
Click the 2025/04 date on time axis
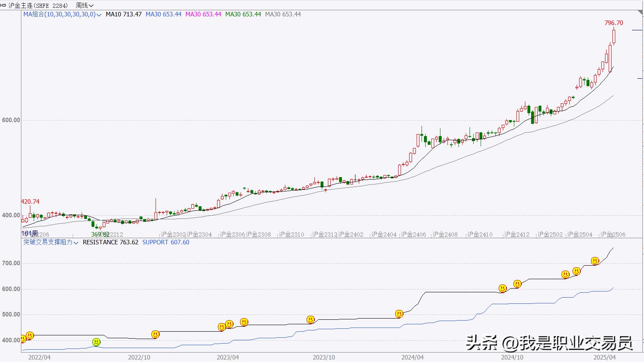pos(605,357)
